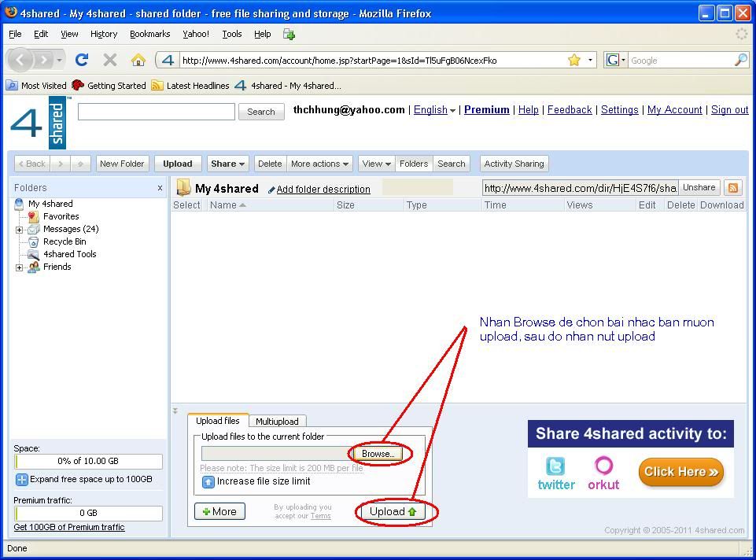The width and height of the screenshot is (756, 560).
Task: Reload page with the Firefox refresh icon
Action: click(x=82, y=60)
